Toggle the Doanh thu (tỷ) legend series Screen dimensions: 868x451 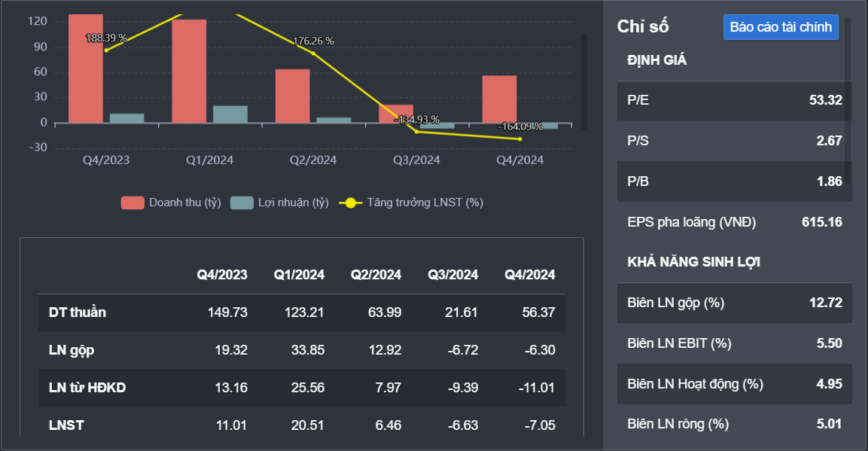click(x=171, y=203)
